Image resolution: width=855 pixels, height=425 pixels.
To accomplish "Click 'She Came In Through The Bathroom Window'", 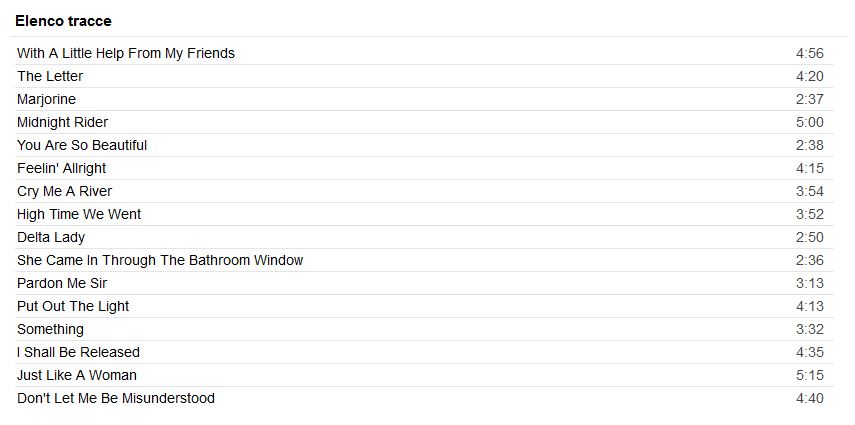I will coord(160,260).
